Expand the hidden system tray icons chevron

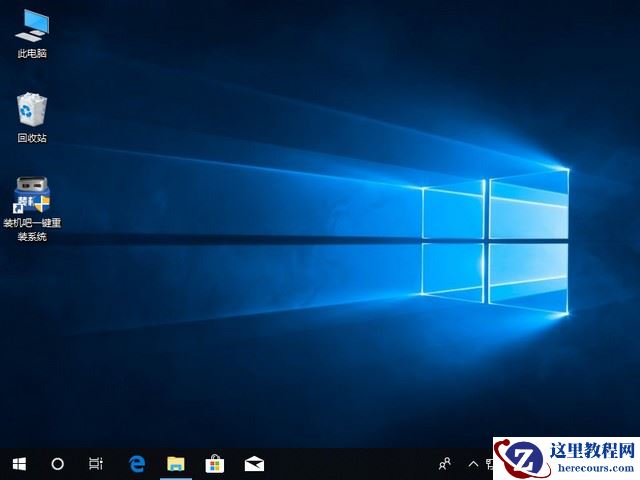tap(473, 464)
